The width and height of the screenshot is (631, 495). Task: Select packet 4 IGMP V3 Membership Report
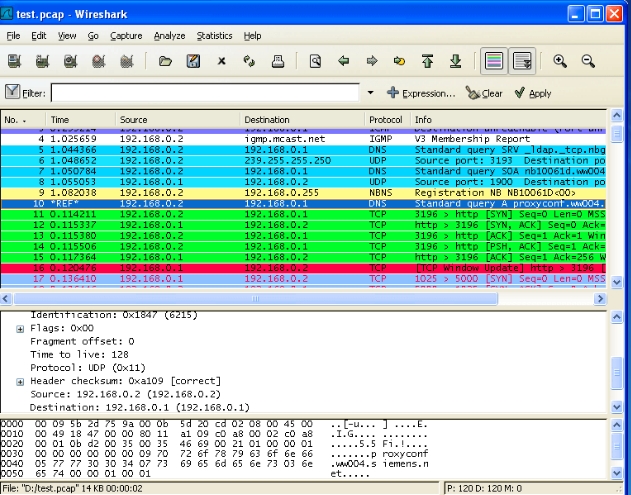click(303, 139)
